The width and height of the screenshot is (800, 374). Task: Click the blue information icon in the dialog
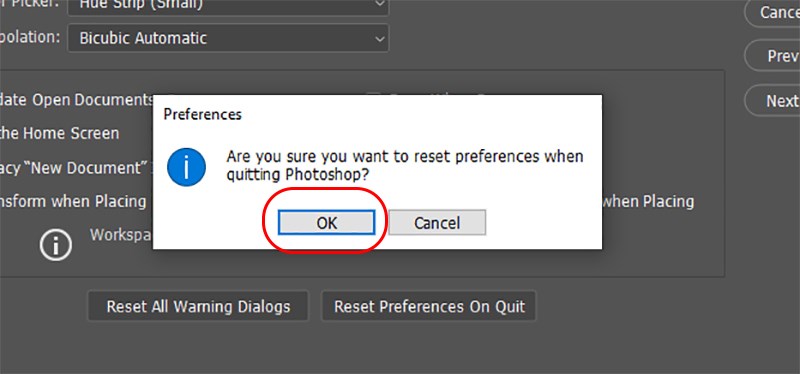pos(186,167)
